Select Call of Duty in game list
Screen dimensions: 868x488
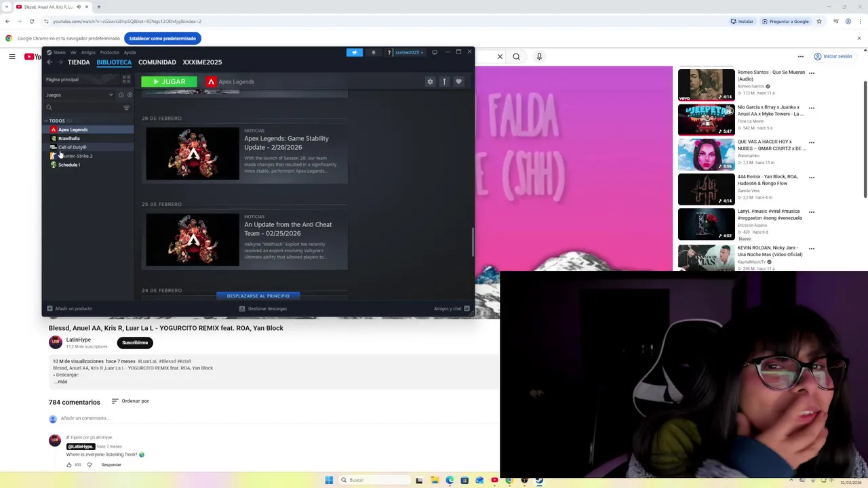tap(88, 147)
